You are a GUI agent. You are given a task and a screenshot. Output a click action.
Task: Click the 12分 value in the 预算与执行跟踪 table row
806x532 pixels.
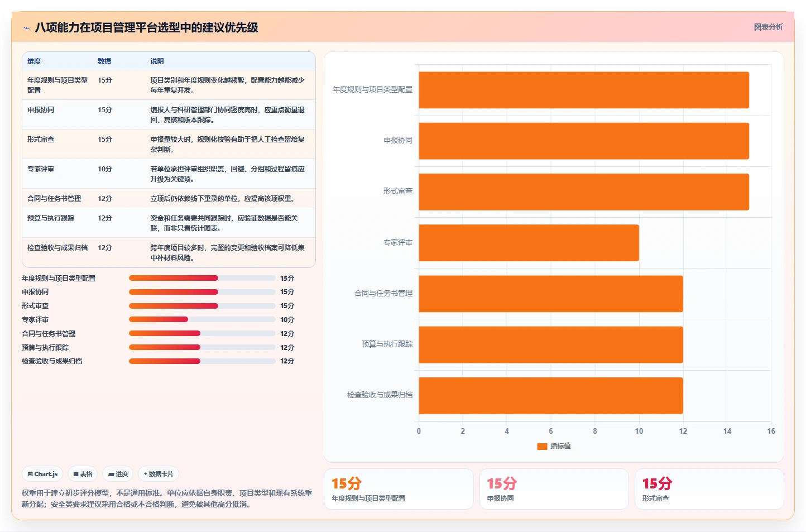click(105, 218)
